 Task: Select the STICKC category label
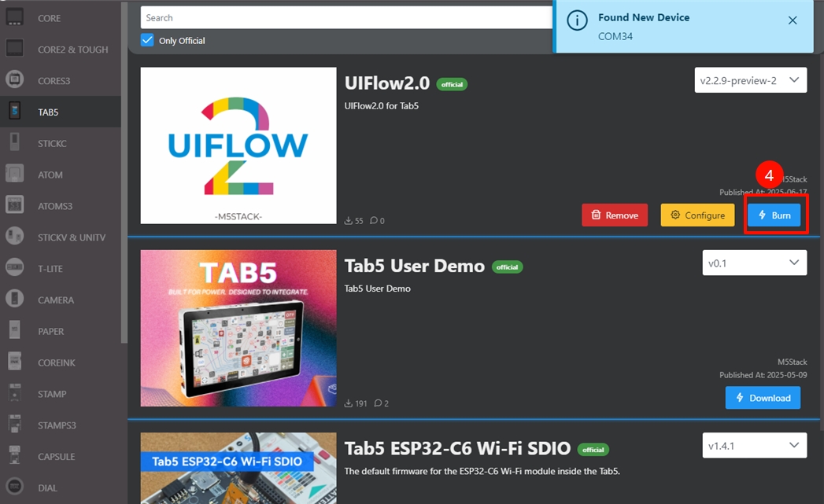[52, 143]
